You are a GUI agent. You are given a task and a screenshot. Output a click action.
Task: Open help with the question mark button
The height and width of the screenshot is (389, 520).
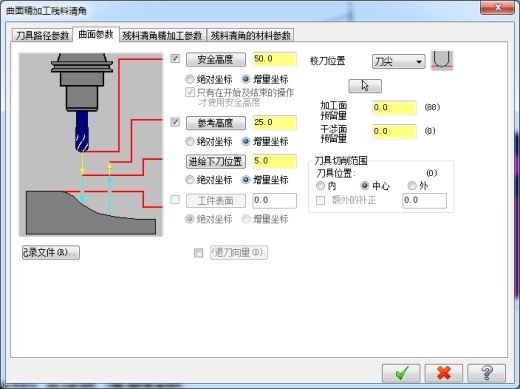[486, 373]
